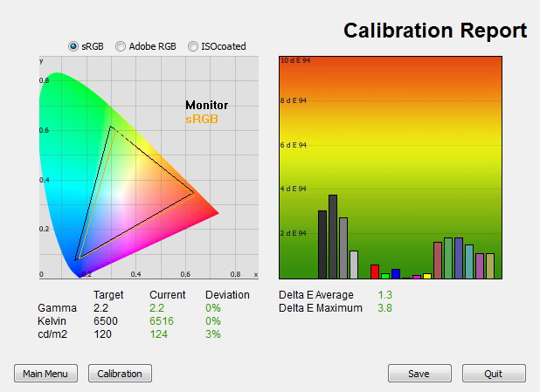Open the Main Menu

(x=45, y=374)
